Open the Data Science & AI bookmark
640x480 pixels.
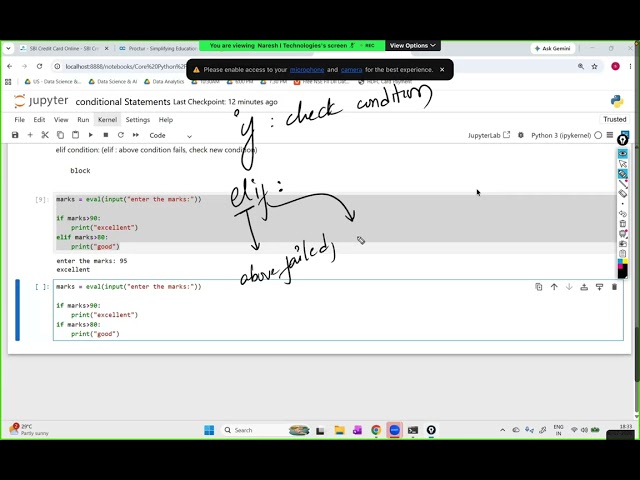pos(113,82)
